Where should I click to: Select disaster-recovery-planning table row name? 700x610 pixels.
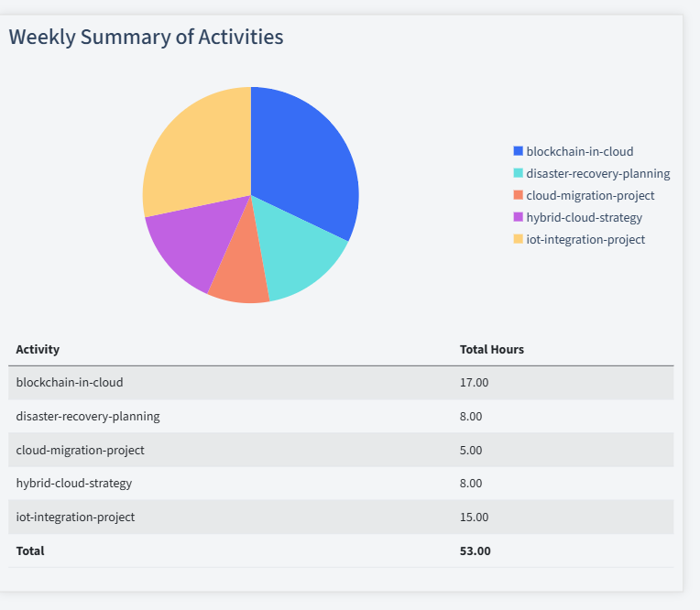[88, 417]
